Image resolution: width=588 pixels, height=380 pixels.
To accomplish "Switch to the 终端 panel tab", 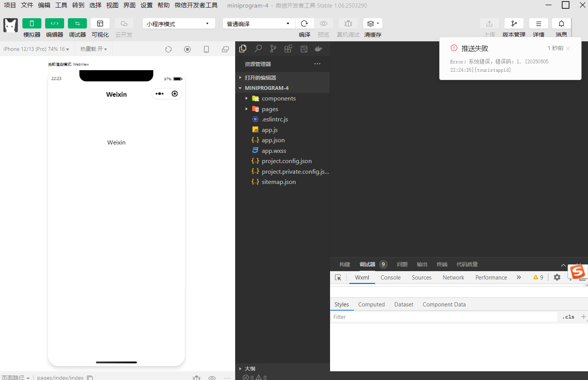I will click(x=442, y=264).
